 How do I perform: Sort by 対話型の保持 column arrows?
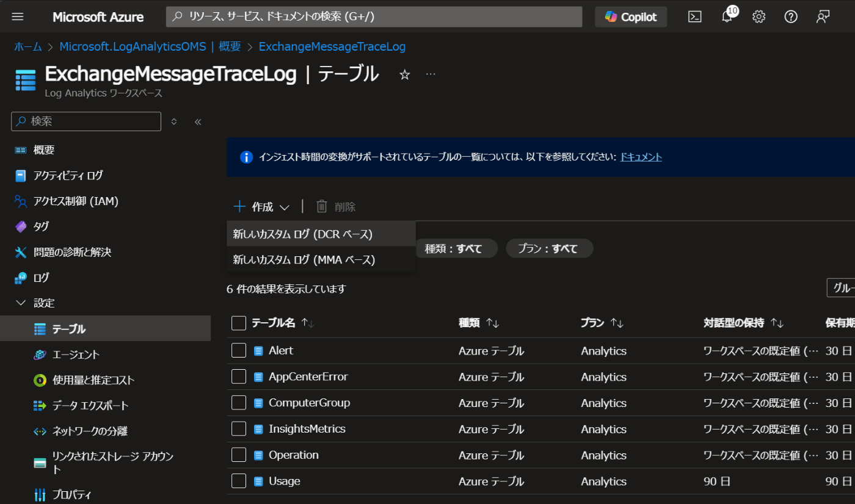[777, 323]
